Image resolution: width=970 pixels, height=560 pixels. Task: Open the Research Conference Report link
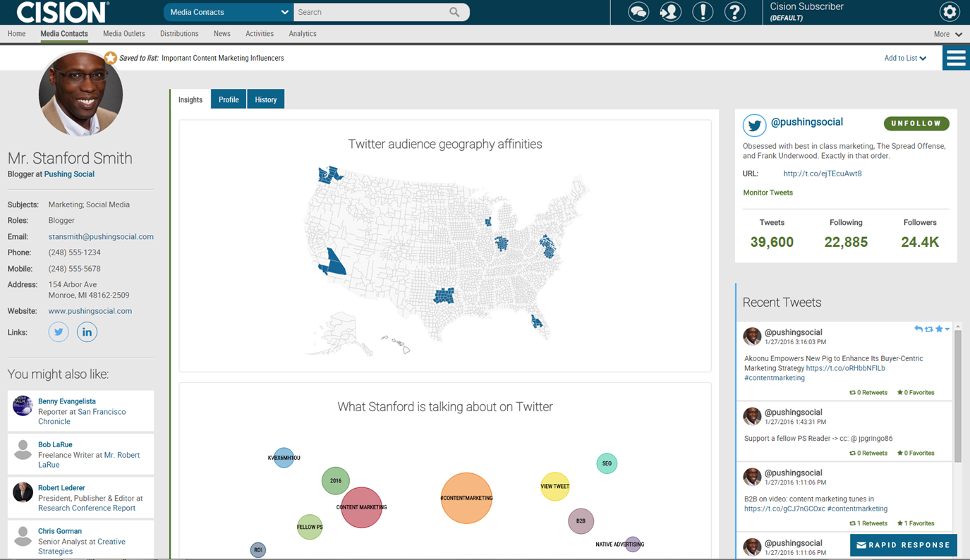[87, 508]
